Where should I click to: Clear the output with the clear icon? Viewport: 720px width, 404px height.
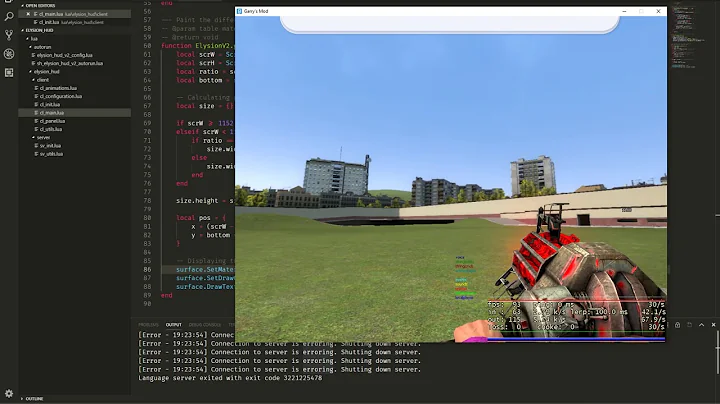689,325
